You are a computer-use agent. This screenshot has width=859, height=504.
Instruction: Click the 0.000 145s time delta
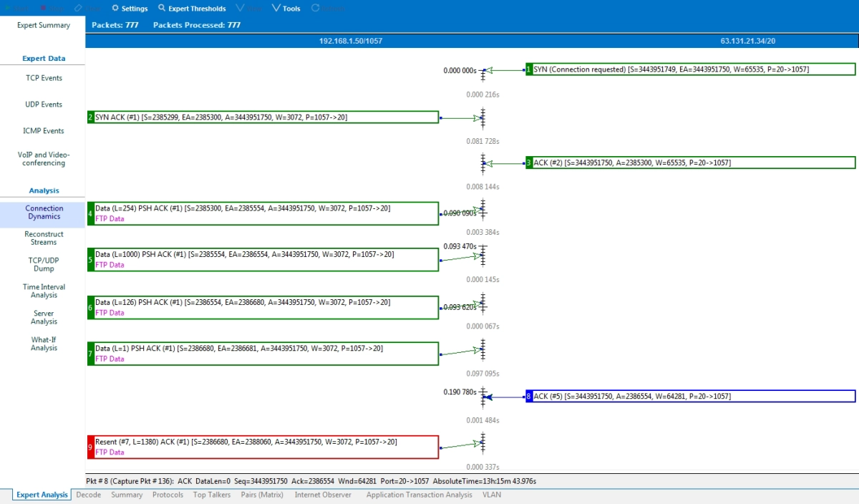[x=482, y=280]
